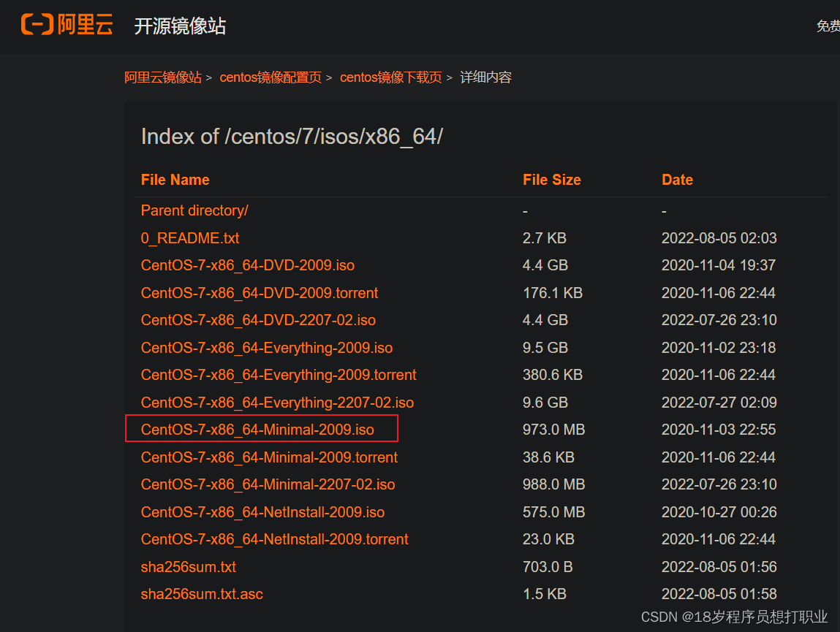
Task: Open the 阿里云镜像站 breadcrumb link
Action: click(163, 77)
